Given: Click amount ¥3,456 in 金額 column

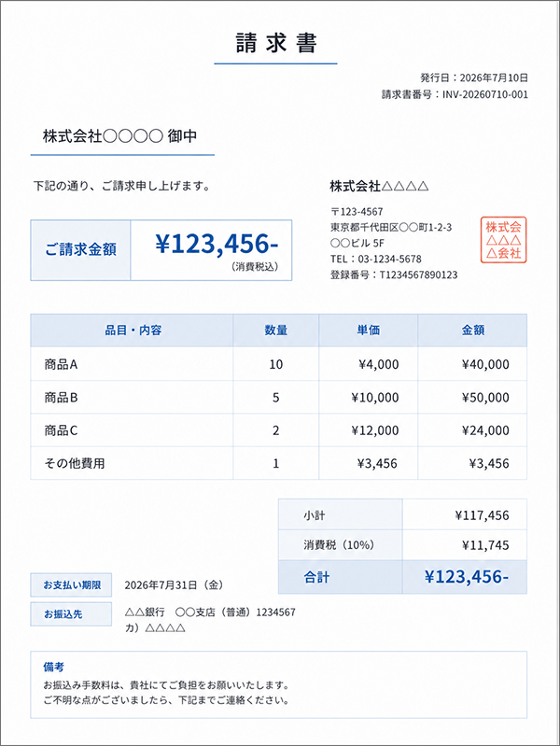Looking at the screenshot, I should [x=489, y=463].
